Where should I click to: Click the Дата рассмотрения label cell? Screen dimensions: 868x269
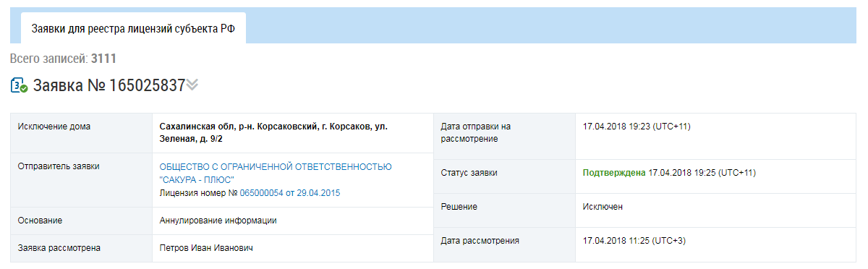pyautogui.click(x=504, y=241)
